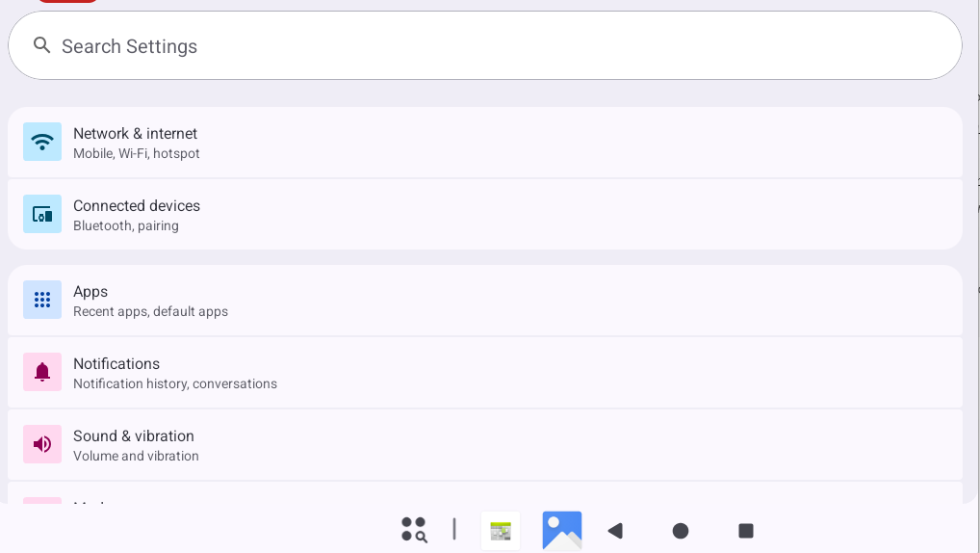Open Sound & vibration settings
The image size is (980, 553).
[485, 445]
